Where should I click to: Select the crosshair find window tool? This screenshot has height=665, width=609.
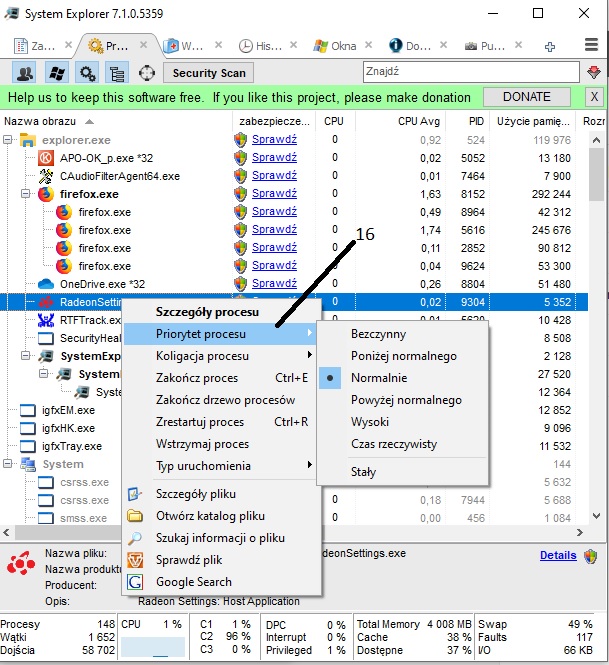tap(147, 73)
